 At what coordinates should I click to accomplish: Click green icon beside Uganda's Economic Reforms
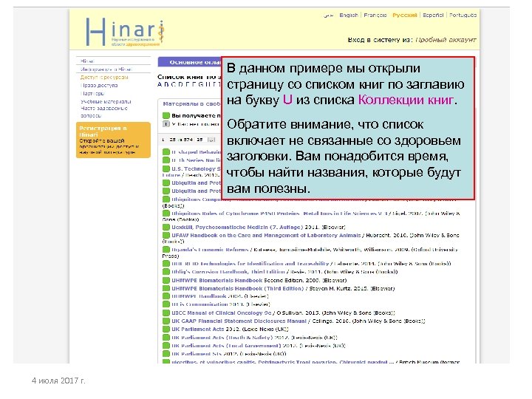click(x=166, y=250)
